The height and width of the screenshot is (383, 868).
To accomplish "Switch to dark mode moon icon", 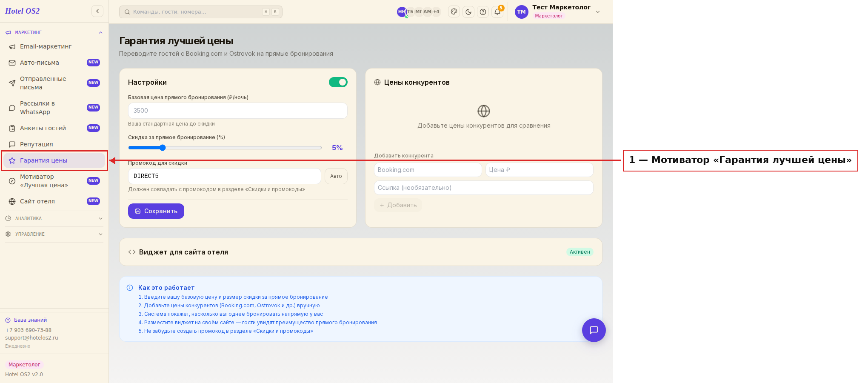I will (468, 12).
